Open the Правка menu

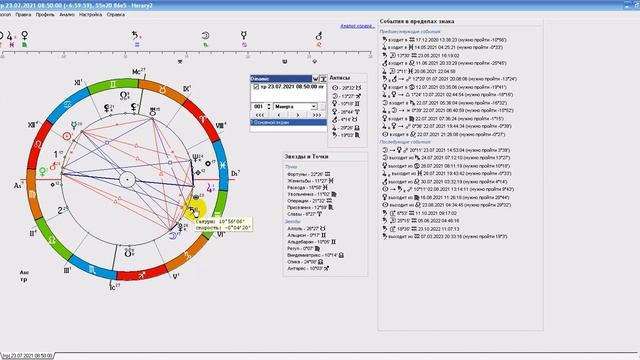[23, 14]
